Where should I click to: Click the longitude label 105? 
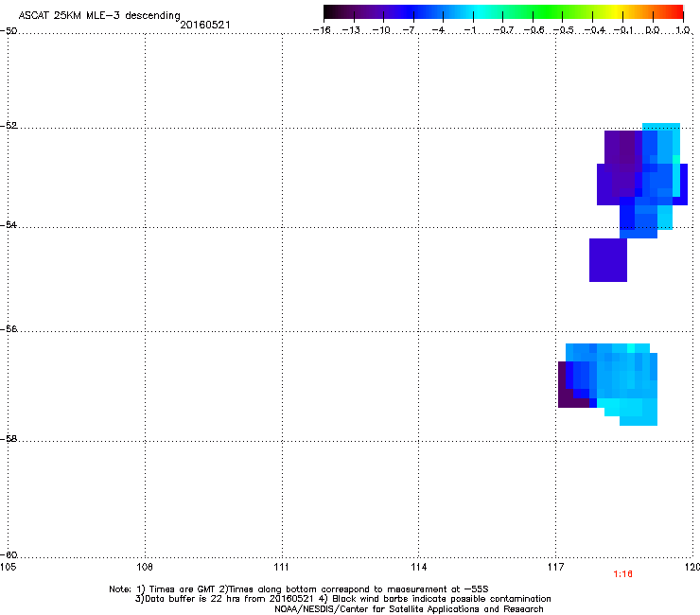click(x=8, y=567)
